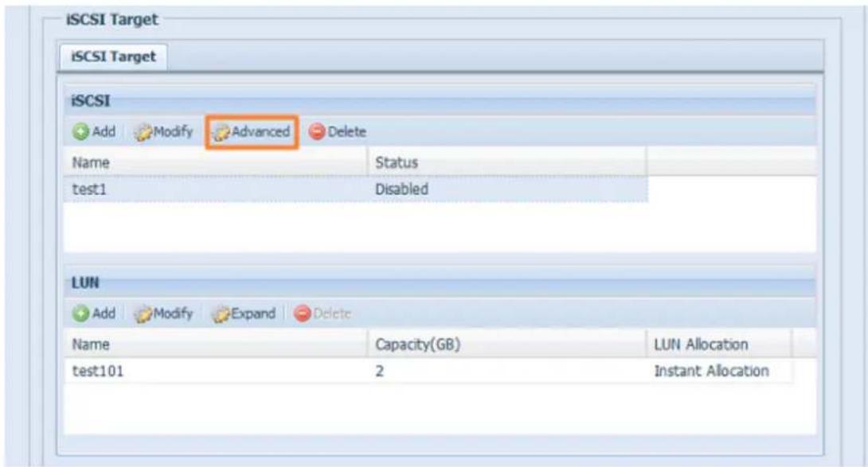Click the Status column header
868x467 pixels.
point(397,162)
